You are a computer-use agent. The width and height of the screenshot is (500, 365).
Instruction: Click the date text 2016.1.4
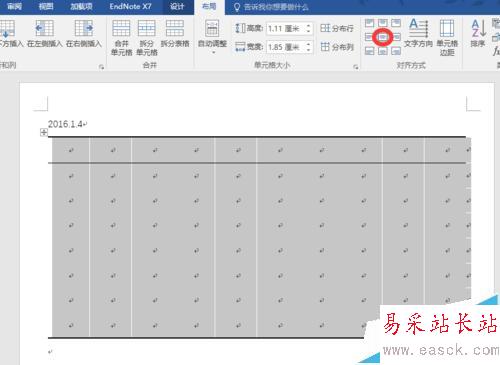coord(65,124)
